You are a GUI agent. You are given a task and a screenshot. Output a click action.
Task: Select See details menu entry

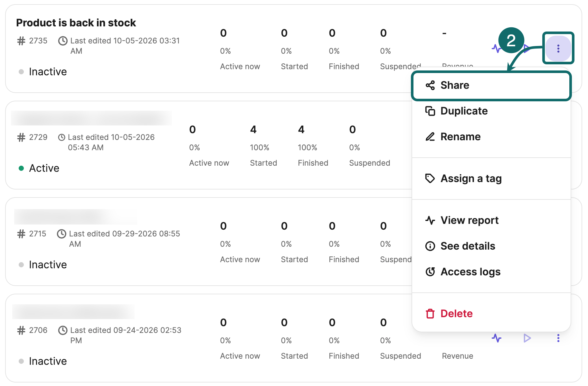point(491,246)
